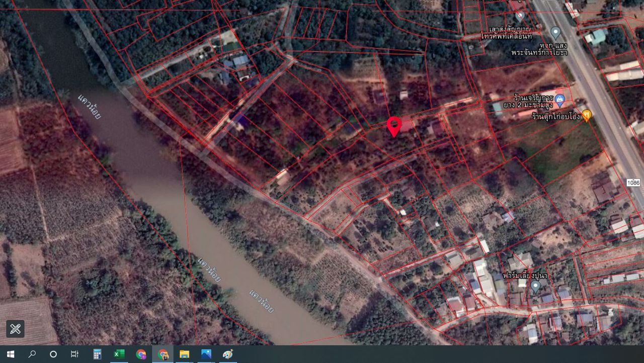Open the measure and draw tool

coord(15,329)
